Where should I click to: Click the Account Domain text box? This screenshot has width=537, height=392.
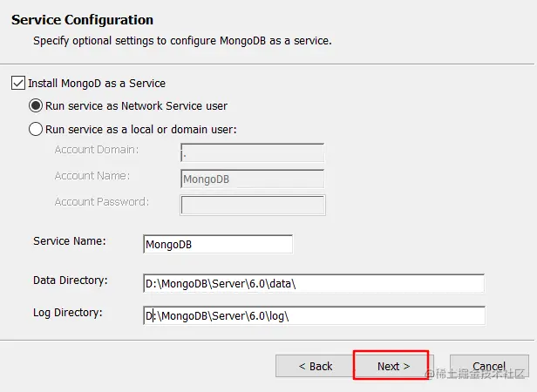pos(252,154)
